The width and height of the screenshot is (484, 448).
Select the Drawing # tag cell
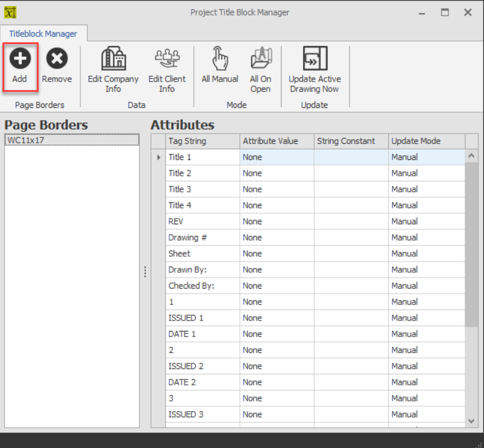pos(202,238)
